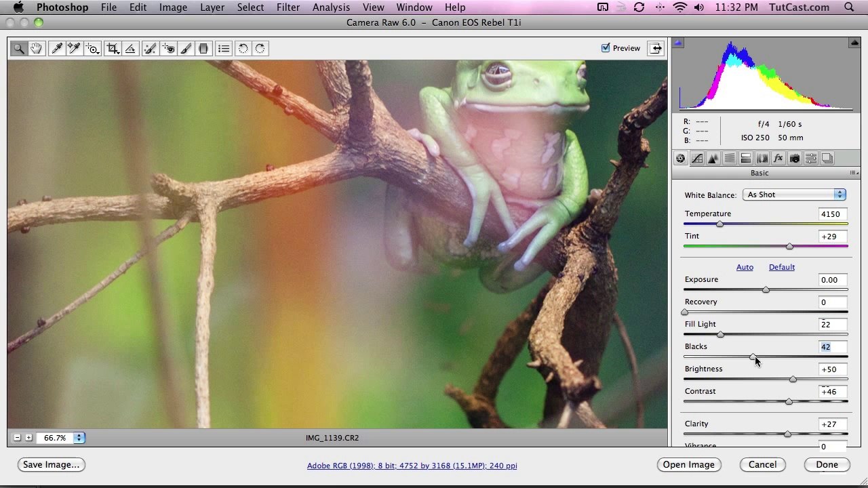Select the Red Eye Removal tool
Screen dimensions: 868x488
point(168,48)
